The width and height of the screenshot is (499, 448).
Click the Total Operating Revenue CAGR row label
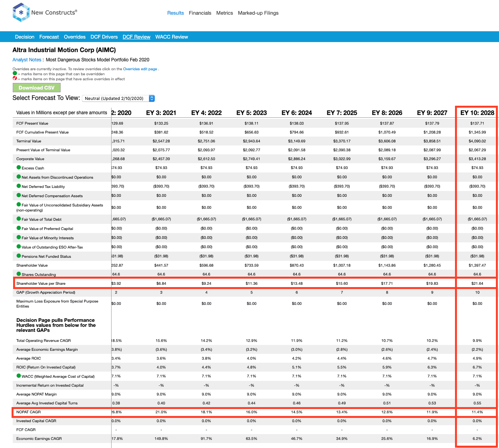[44, 341]
